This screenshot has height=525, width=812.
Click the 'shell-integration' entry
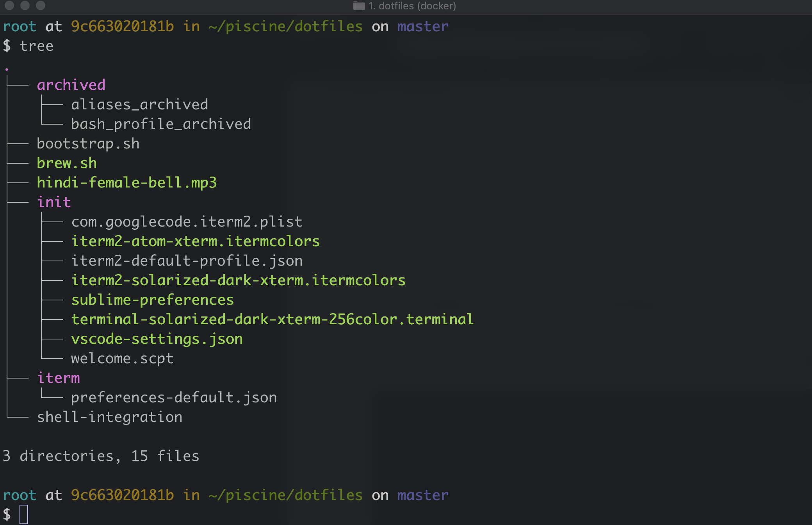tap(110, 417)
